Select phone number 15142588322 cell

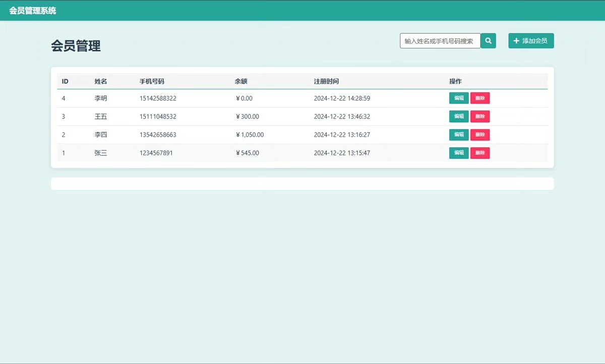click(158, 98)
